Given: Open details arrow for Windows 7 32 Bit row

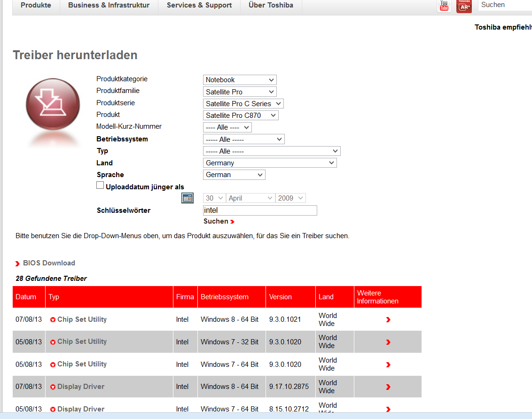Looking at the screenshot, I should [x=388, y=342].
